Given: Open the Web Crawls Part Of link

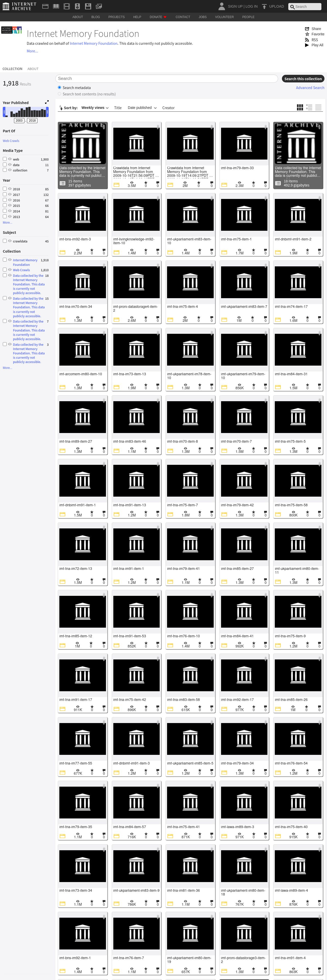Looking at the screenshot, I should [x=11, y=141].
